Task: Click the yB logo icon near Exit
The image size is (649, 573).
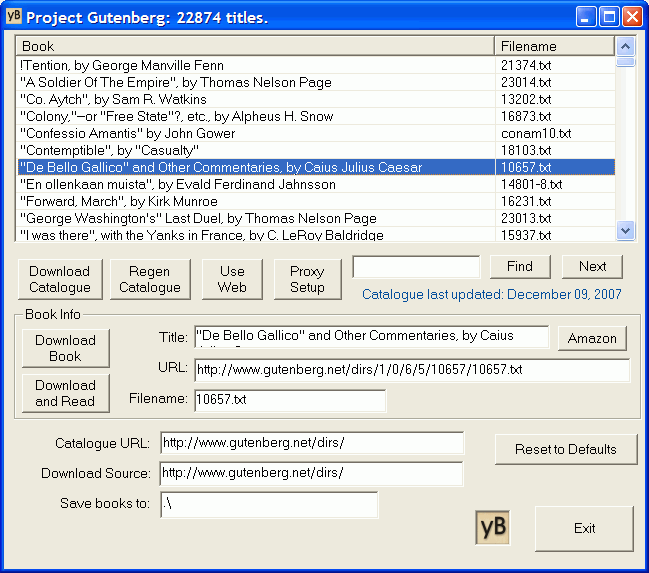Action: (493, 527)
